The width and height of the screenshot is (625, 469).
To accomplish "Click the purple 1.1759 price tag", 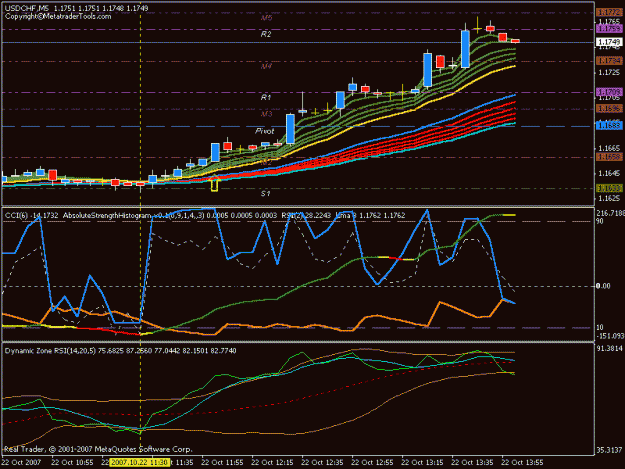I will (x=609, y=29).
